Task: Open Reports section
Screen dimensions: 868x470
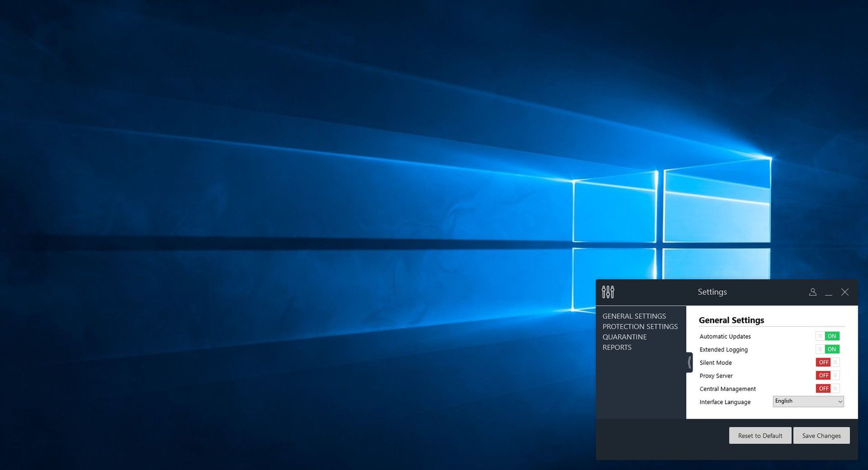Action: pyautogui.click(x=617, y=347)
